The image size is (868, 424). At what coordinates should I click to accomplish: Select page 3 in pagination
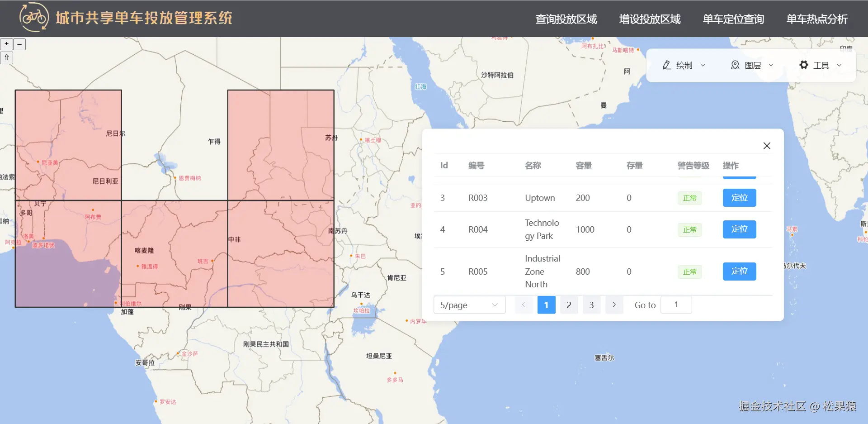591,305
